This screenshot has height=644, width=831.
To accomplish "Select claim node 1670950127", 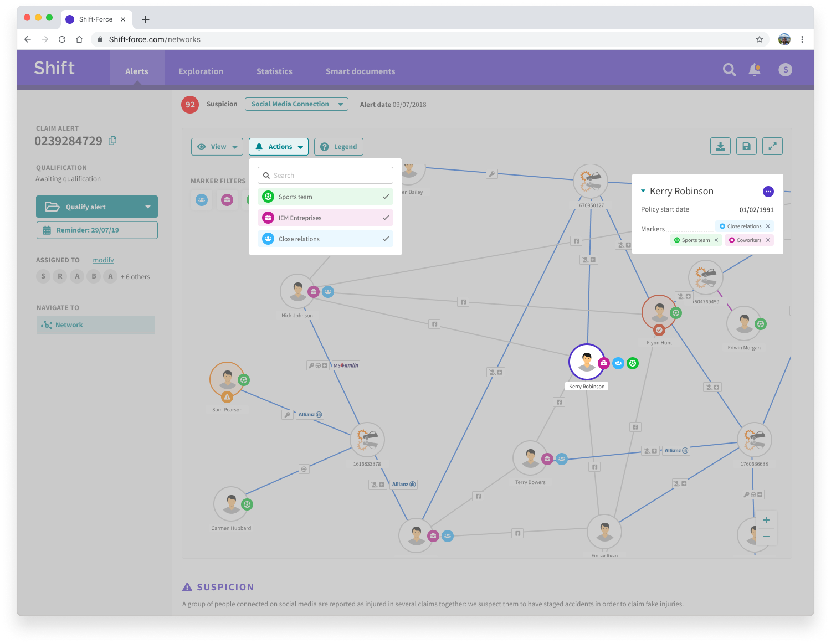I will coord(591,182).
